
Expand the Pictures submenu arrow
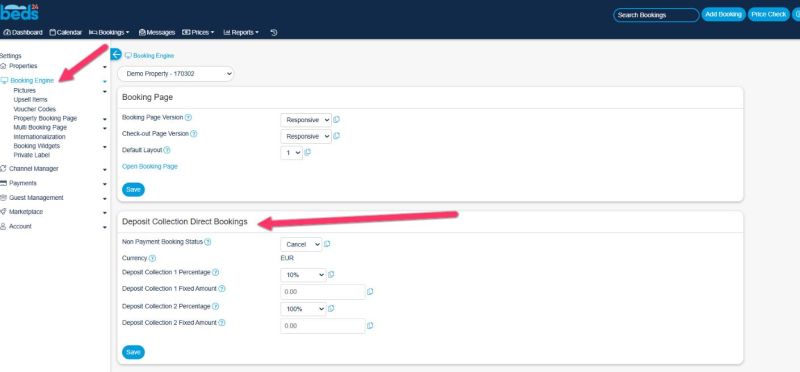pos(105,91)
